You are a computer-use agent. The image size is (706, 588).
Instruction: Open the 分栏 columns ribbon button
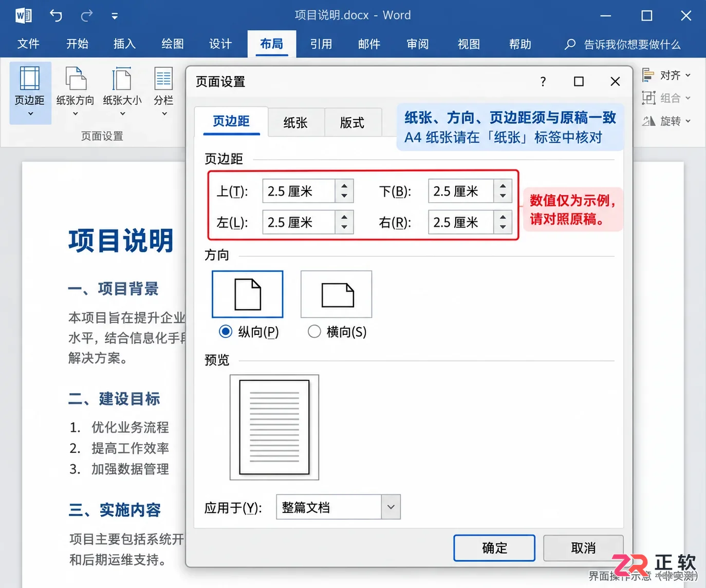click(163, 92)
